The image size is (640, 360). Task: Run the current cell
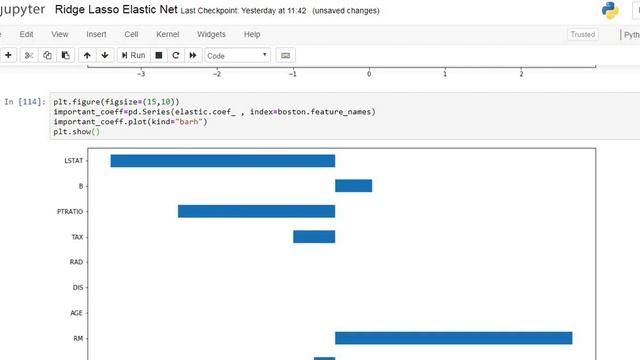pos(133,55)
